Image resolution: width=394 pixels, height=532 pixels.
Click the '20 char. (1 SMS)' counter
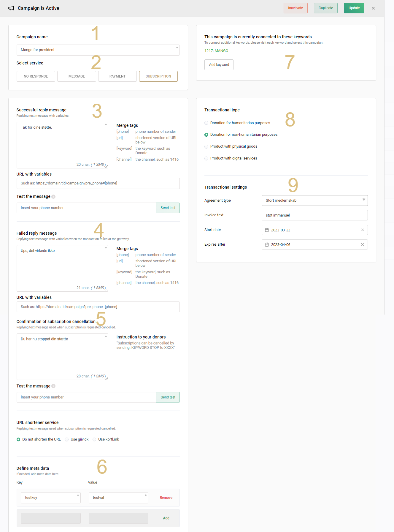tap(91, 165)
